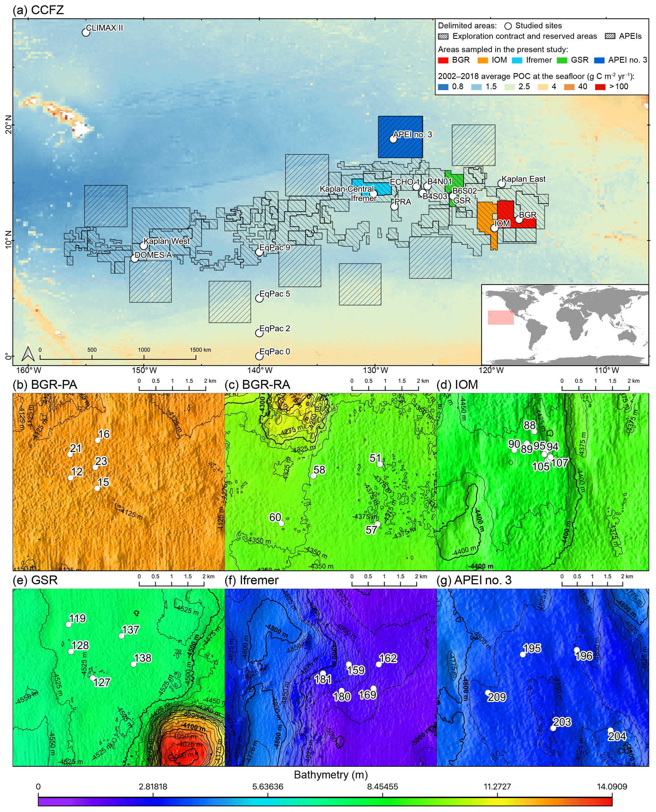Click the orange IOM legend swatch
This screenshot has width=656, height=812.
(x=482, y=60)
